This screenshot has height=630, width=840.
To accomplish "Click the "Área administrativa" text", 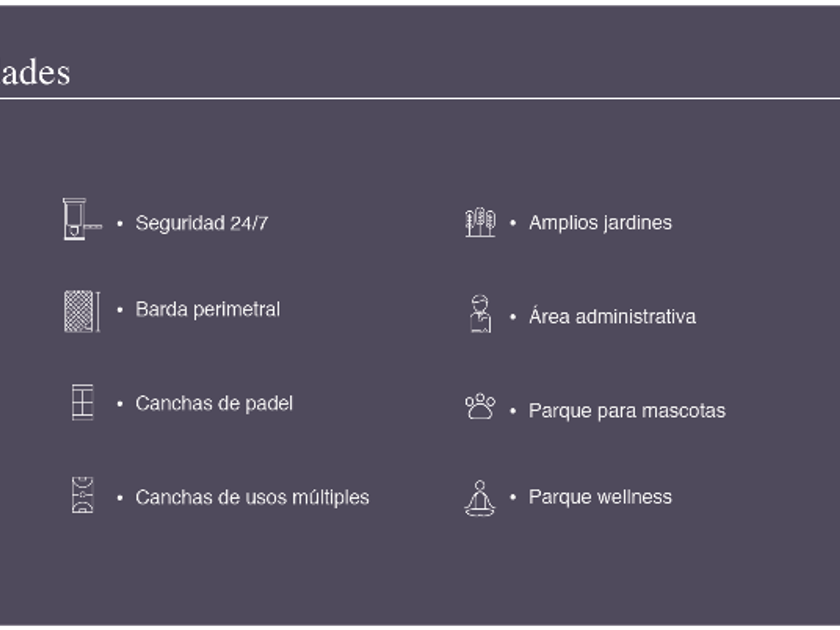I will pyautogui.click(x=612, y=317).
